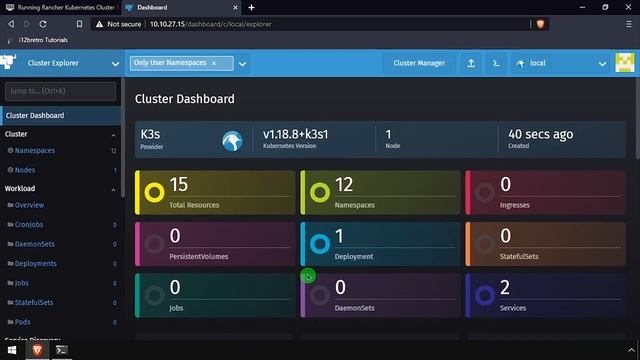640x360 pixels.
Task: Click the Brave taskbar icon
Action: (x=37, y=350)
